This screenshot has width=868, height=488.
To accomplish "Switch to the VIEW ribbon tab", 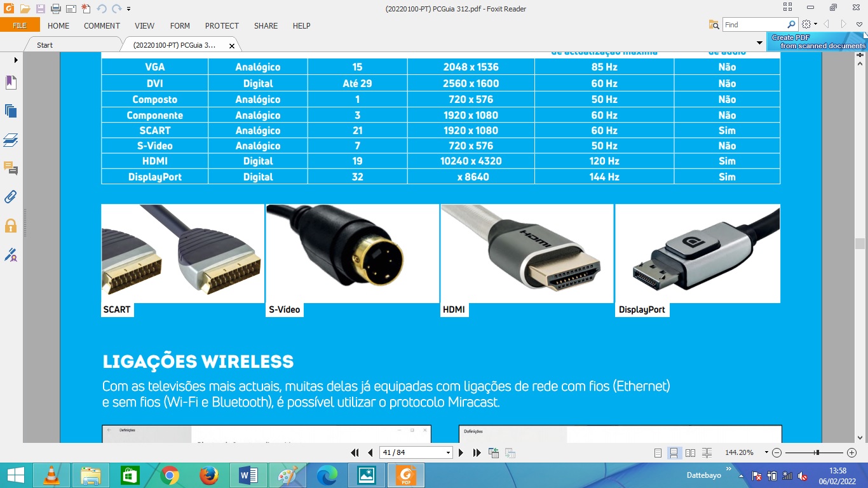I will 144,26.
